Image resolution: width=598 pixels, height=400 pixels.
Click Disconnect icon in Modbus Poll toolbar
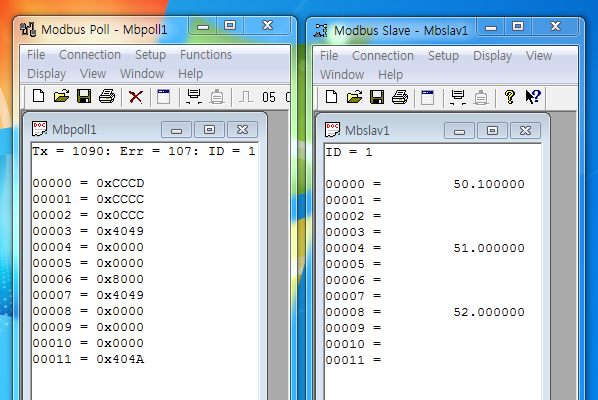217,96
